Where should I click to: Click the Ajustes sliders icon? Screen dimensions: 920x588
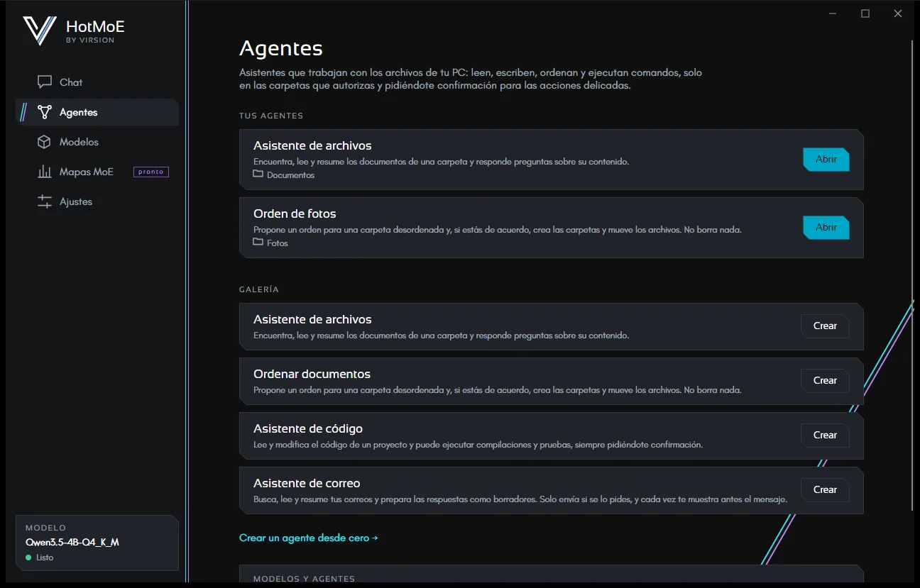pos(45,201)
